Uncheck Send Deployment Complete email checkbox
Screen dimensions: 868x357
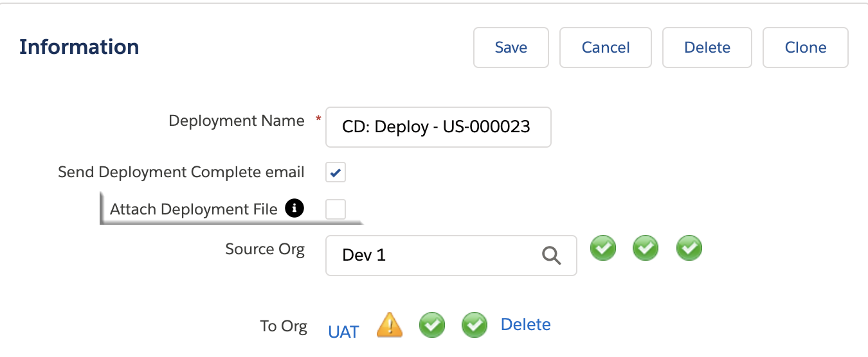pyautogui.click(x=336, y=172)
